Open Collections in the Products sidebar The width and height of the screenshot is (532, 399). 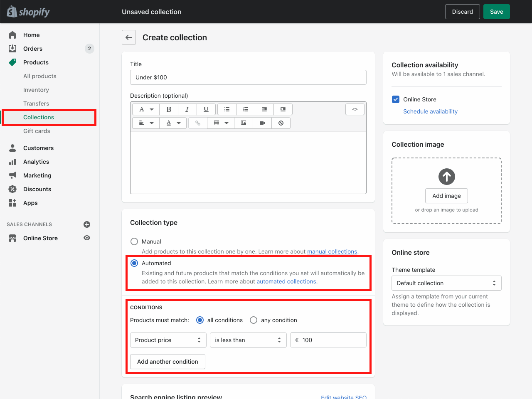tap(39, 117)
